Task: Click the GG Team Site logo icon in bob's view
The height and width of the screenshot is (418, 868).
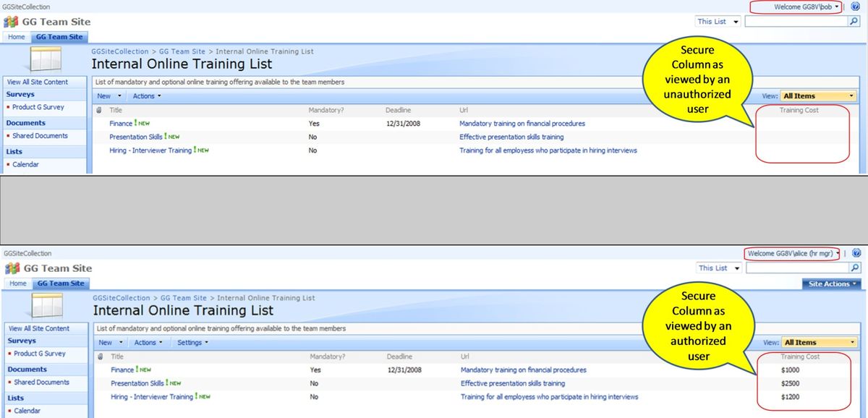Action: click(x=11, y=22)
